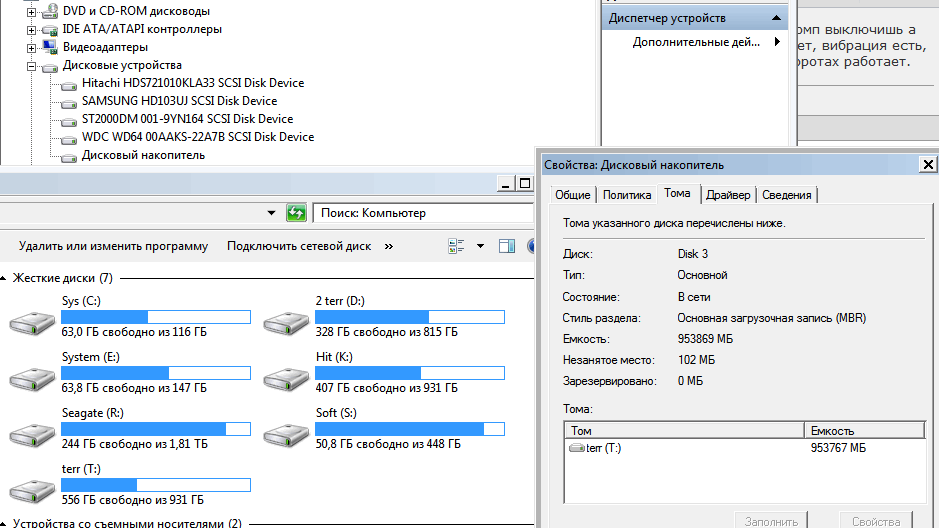Open the view options dropdown arrow
939x528 pixels.
pos(480,246)
